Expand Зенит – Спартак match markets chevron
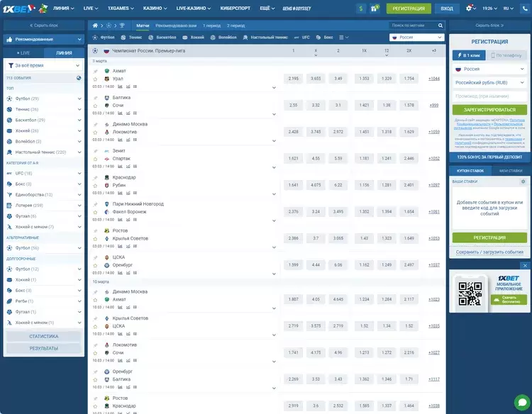 pyautogui.click(x=274, y=167)
